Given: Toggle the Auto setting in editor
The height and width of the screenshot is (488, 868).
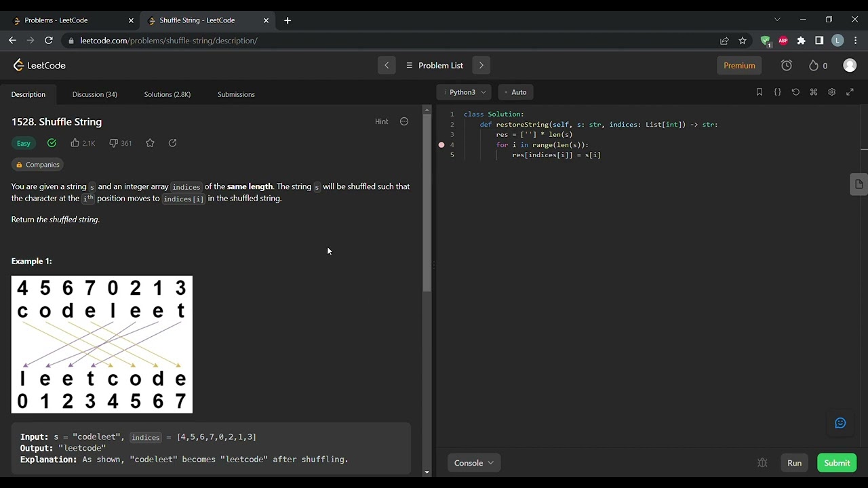Looking at the screenshot, I should point(515,92).
